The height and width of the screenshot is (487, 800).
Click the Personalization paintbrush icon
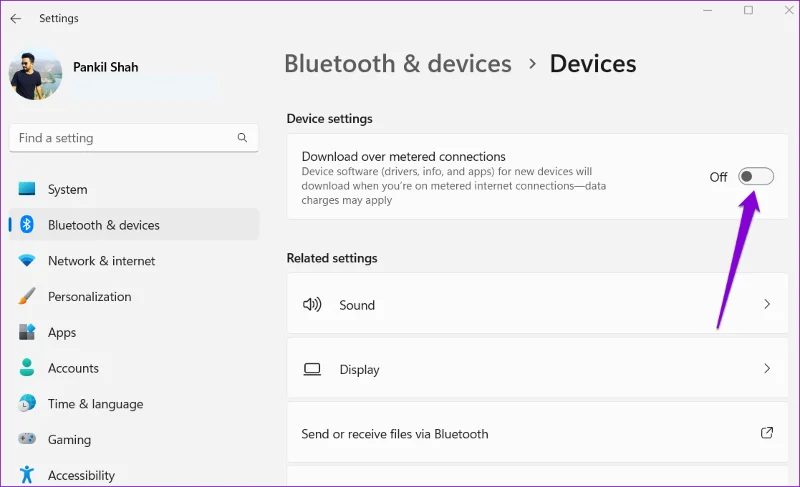tap(27, 296)
